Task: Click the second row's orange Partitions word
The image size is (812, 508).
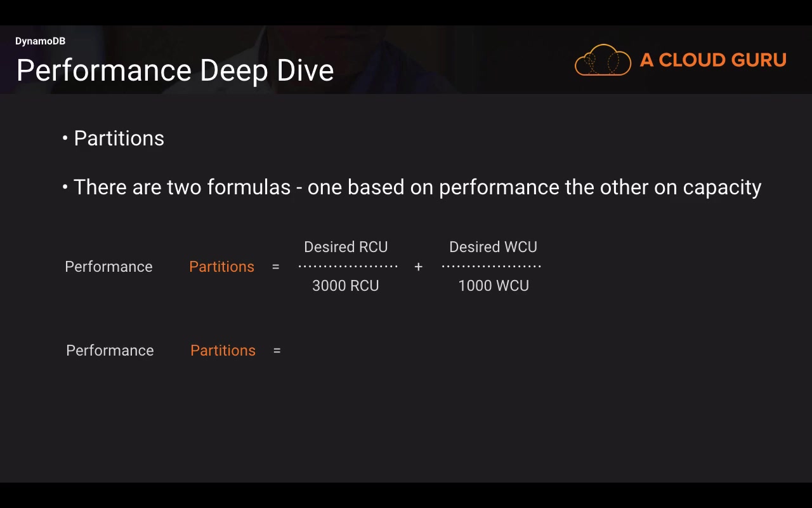Action: [x=223, y=351]
